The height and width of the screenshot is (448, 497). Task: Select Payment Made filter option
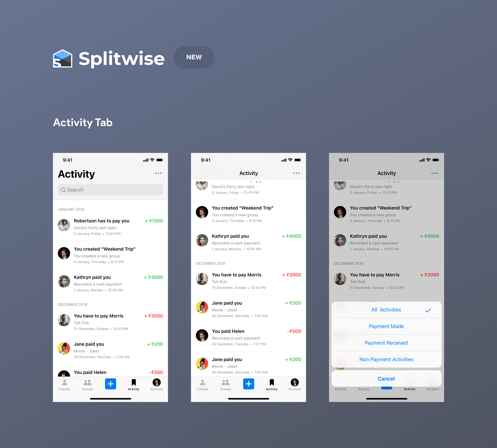pos(386,326)
